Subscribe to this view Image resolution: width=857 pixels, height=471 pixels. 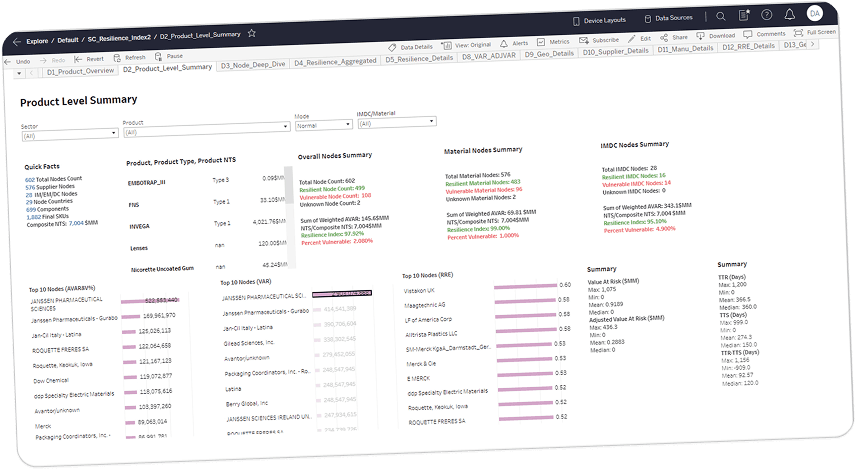point(599,40)
